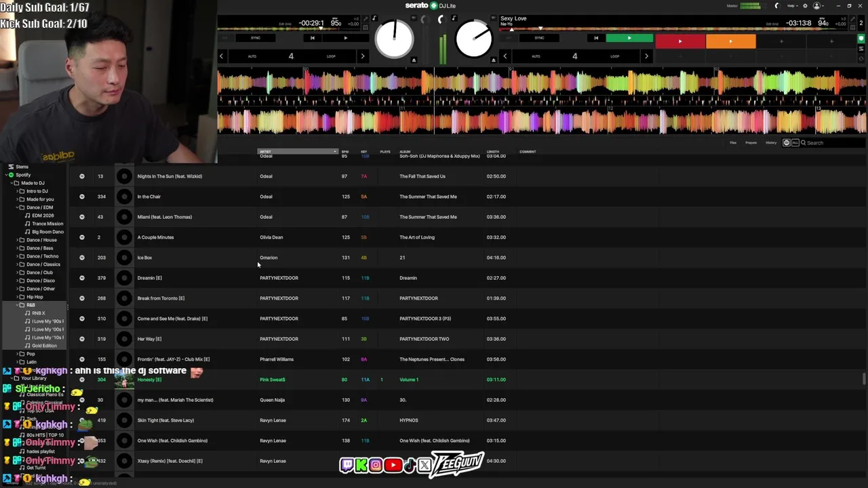The height and width of the screenshot is (488, 868).
Task: Select track In the Chair
Action: (149, 197)
